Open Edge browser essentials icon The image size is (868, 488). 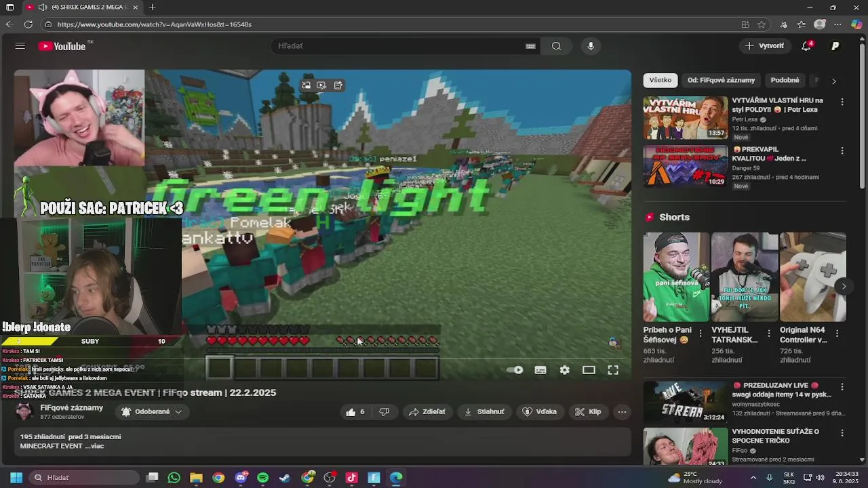pyautogui.click(x=784, y=24)
